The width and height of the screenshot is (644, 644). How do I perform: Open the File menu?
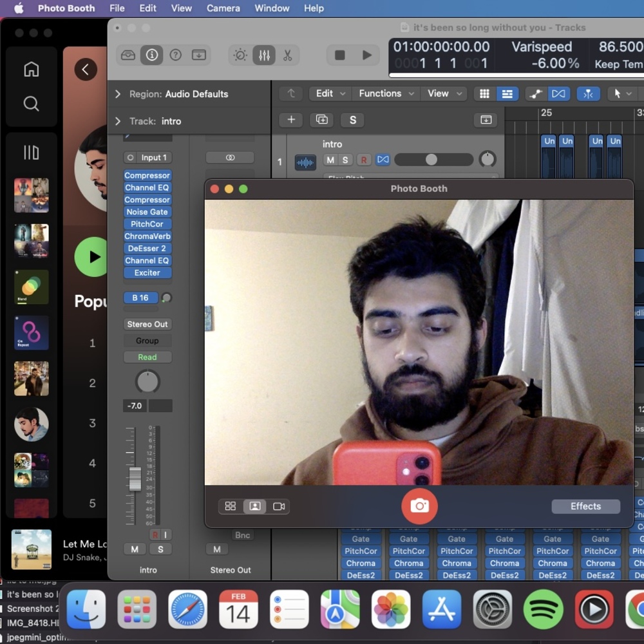point(117,8)
